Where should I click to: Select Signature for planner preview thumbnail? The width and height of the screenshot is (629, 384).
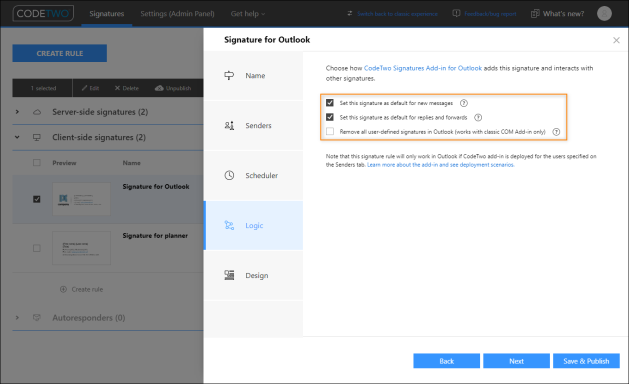(x=81, y=248)
